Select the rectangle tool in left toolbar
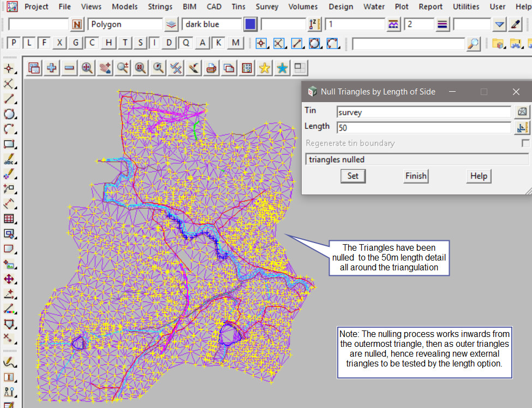This screenshot has width=532, height=408. (x=9, y=145)
